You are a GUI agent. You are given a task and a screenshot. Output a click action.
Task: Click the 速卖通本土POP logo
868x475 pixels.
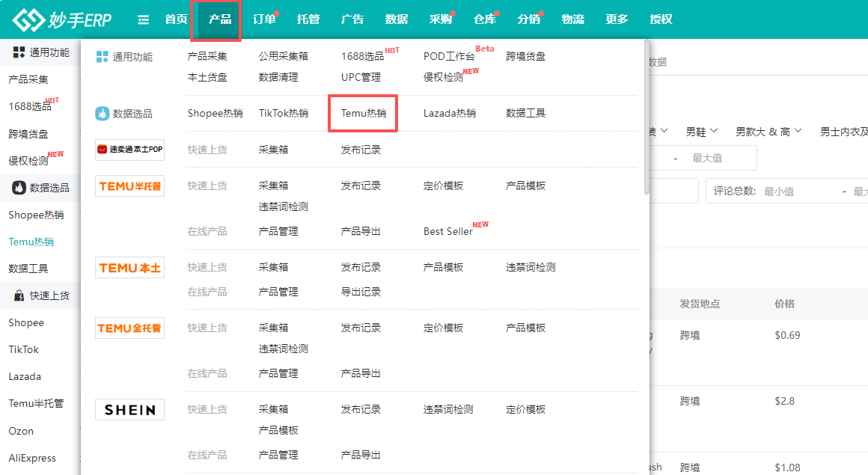[130, 150]
